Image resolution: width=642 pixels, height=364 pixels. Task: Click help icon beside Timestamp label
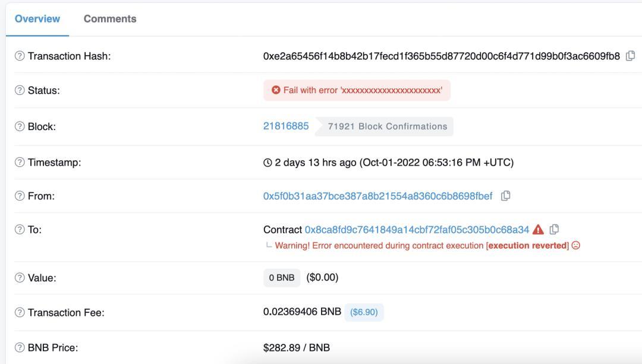coord(20,162)
